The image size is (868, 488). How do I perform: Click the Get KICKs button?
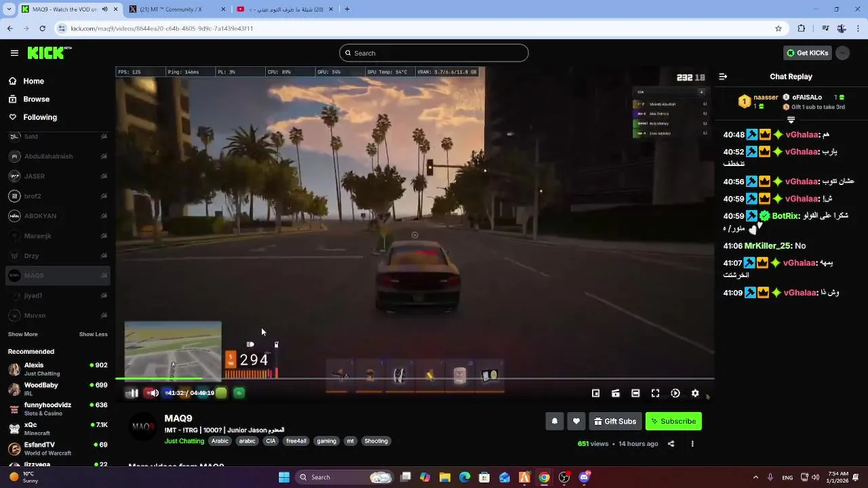(x=807, y=53)
